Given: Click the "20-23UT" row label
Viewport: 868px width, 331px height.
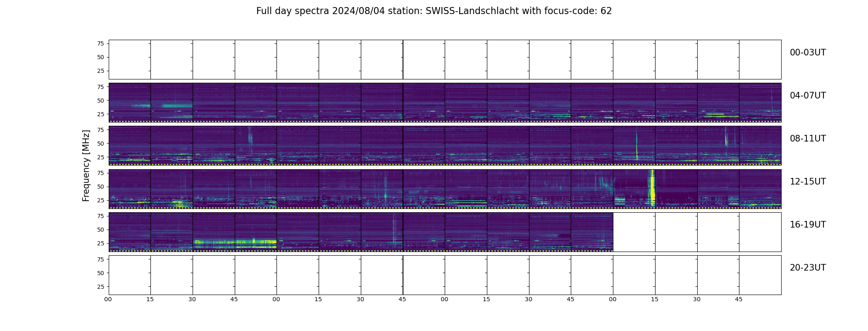Looking at the screenshot, I should (x=808, y=268).
